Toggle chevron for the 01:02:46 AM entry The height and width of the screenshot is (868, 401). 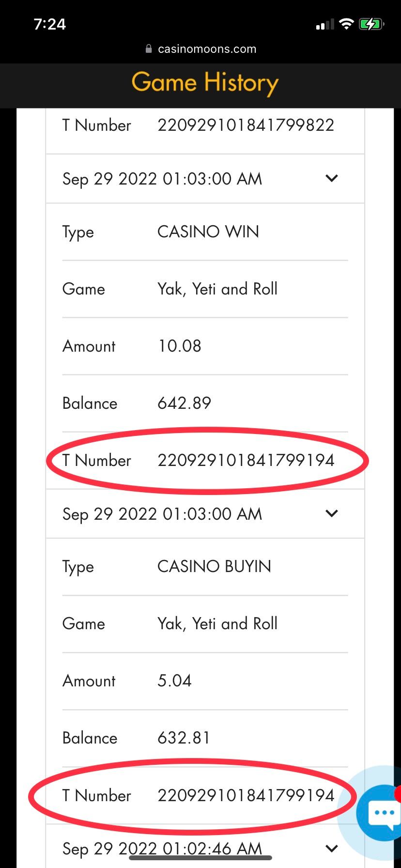332,848
